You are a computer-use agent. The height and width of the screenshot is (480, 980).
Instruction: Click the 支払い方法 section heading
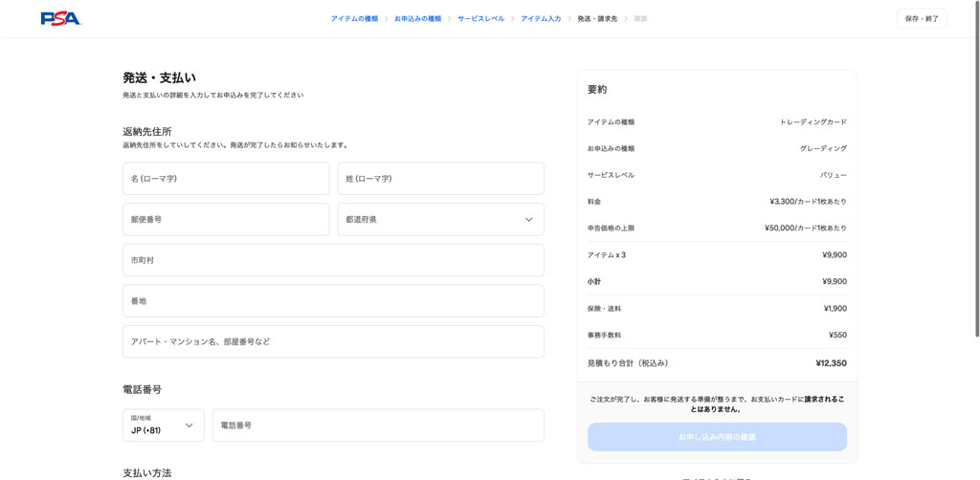pyautogui.click(x=147, y=472)
